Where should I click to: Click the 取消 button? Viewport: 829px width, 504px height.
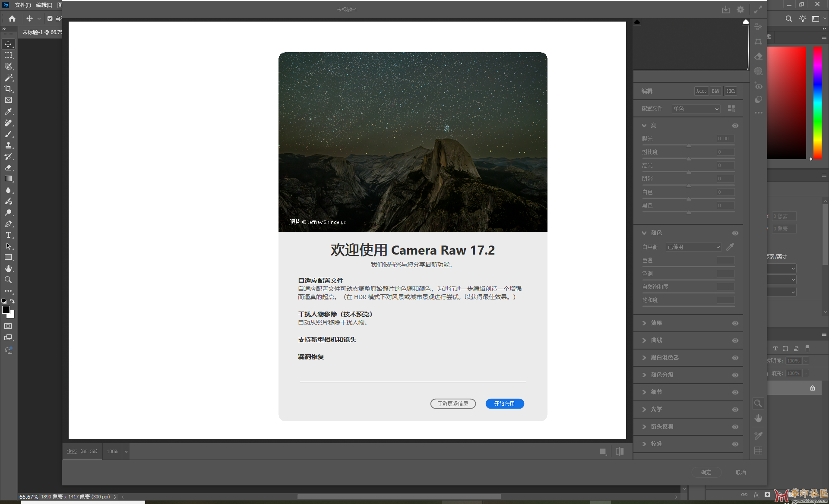[x=740, y=472]
